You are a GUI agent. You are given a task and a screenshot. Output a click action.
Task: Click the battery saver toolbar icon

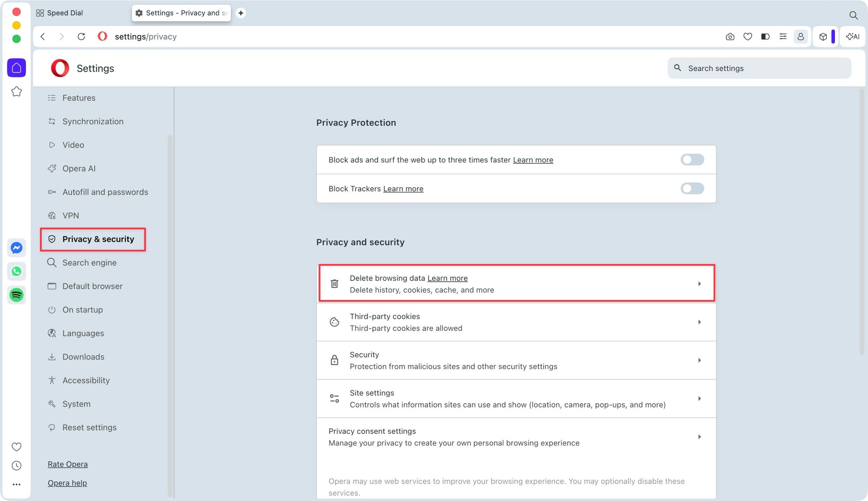point(766,36)
